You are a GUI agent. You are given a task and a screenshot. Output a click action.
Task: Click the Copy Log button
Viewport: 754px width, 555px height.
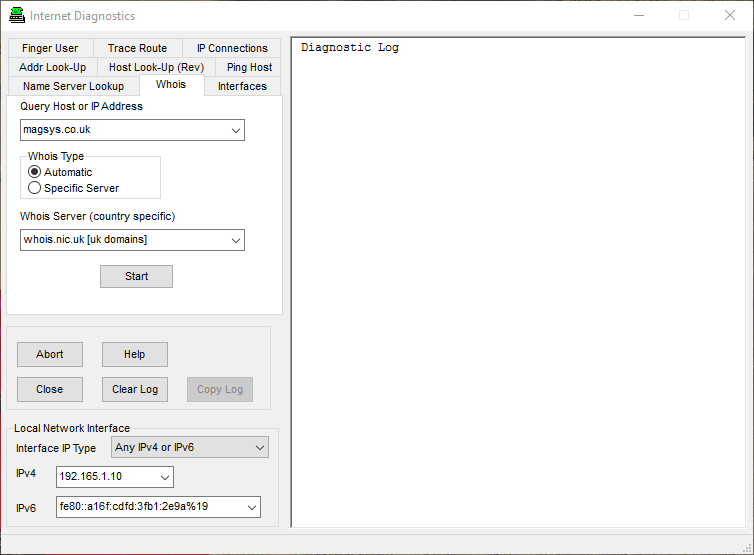tap(220, 390)
